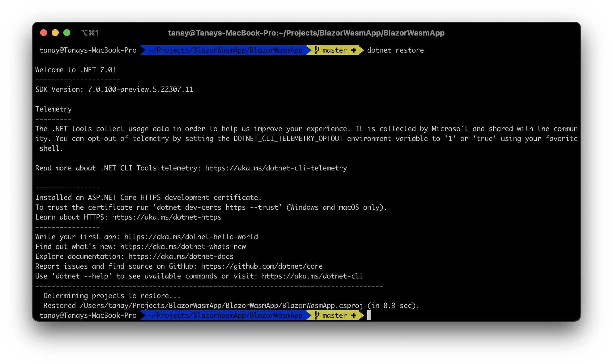Click the window title showing tanay@Tanays-MacBook-Pro
The width and height of the screenshot is (613, 364).
[306, 33]
